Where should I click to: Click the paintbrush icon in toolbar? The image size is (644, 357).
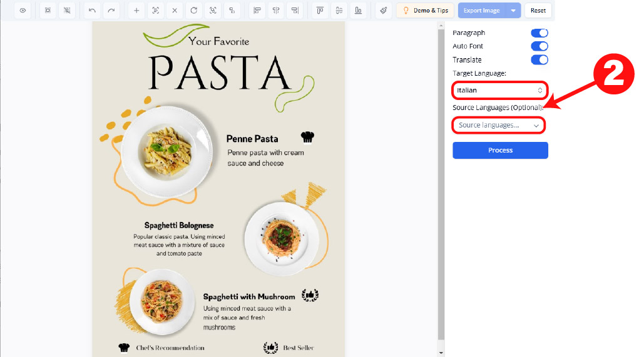(384, 11)
